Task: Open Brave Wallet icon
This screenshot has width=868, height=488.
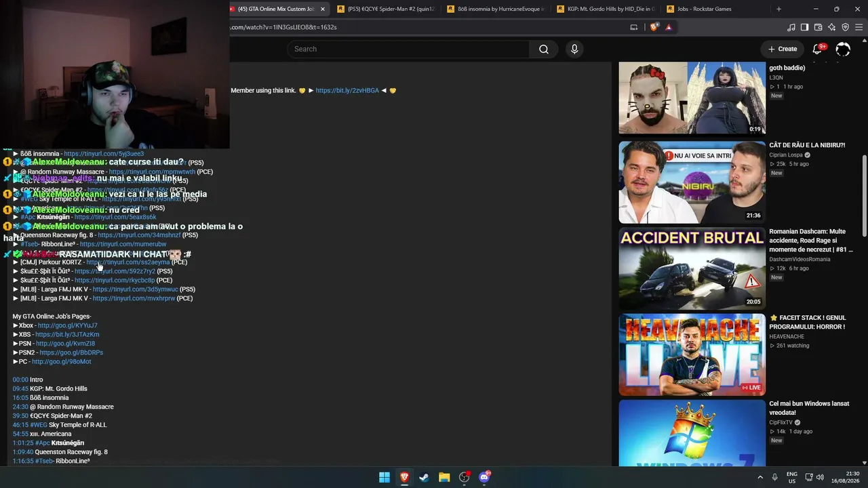Action: tap(818, 27)
